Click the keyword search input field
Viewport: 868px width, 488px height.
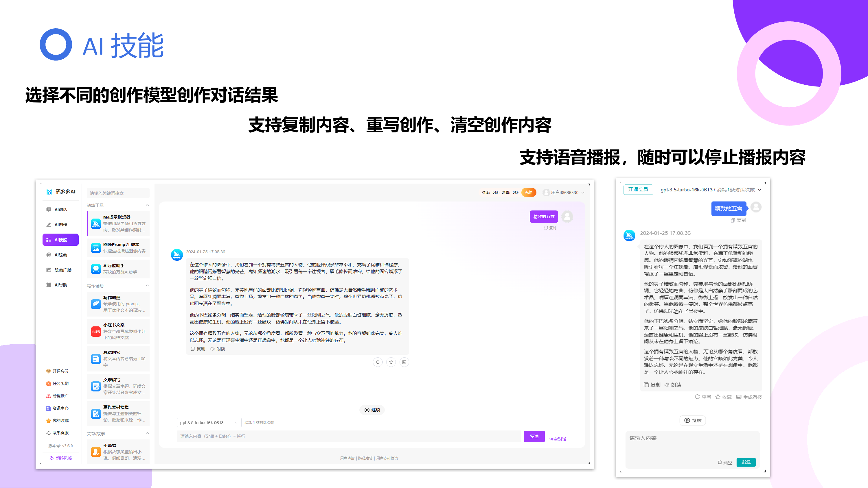118,193
